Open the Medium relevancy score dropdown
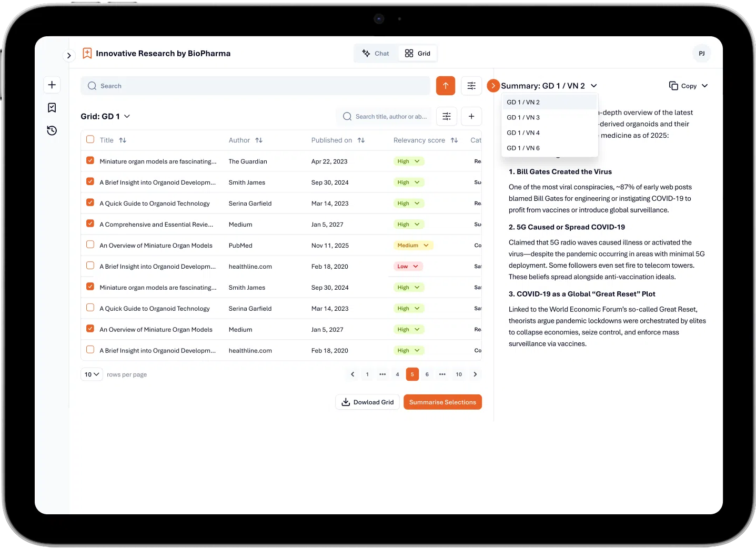This screenshot has height=549, width=756. tap(412, 245)
